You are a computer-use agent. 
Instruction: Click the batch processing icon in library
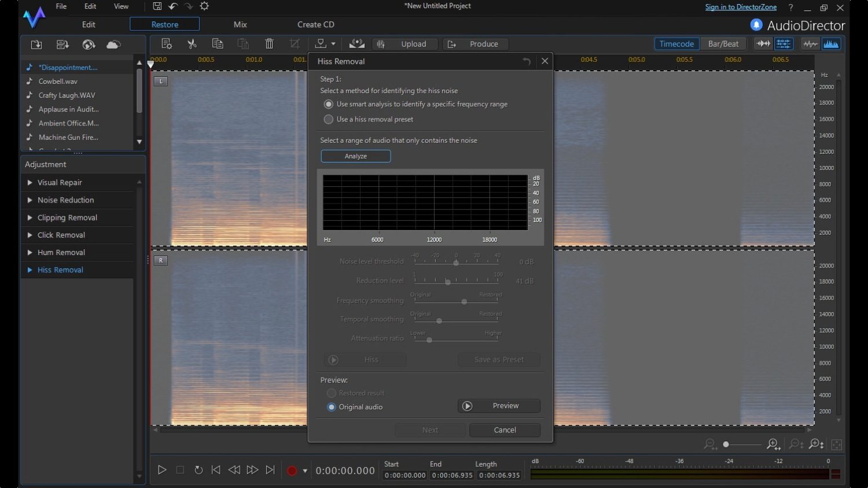pos(62,45)
